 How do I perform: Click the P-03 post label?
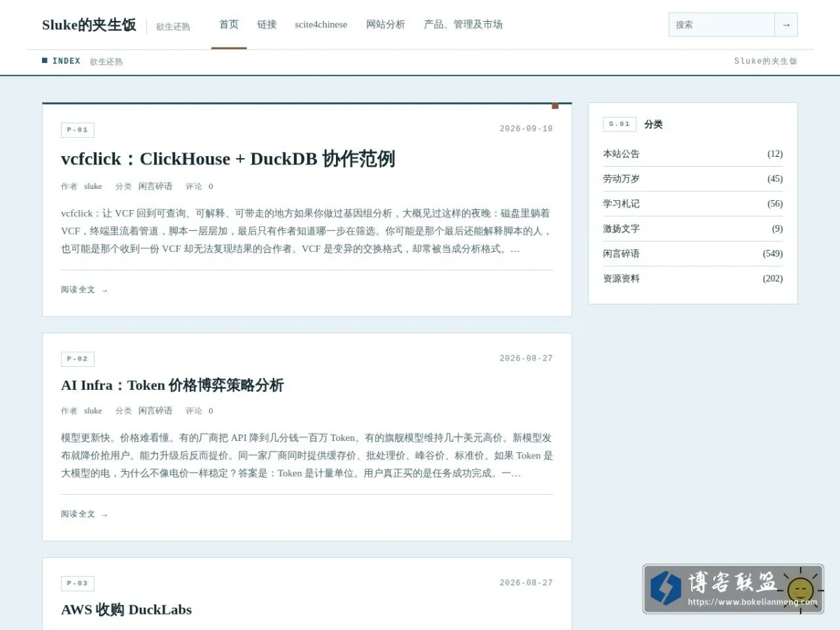tap(78, 584)
